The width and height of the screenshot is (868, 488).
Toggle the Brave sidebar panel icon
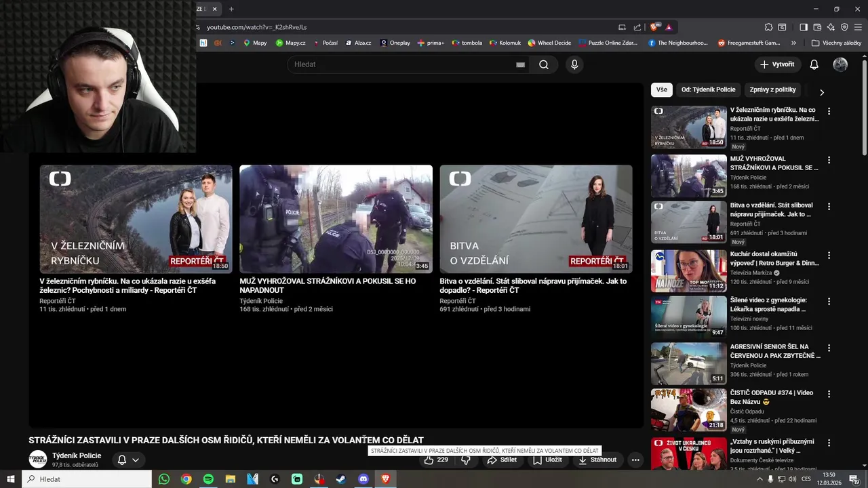tap(804, 27)
